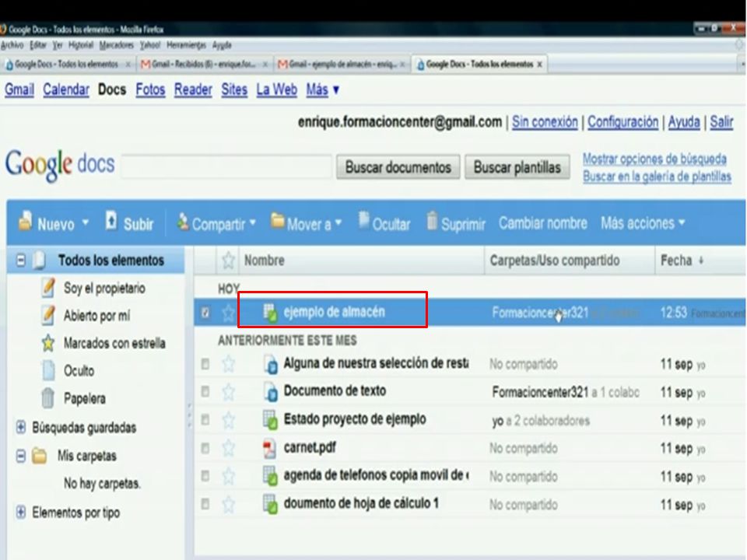Star the 'ejemplo de almacén' document

pos(228,313)
